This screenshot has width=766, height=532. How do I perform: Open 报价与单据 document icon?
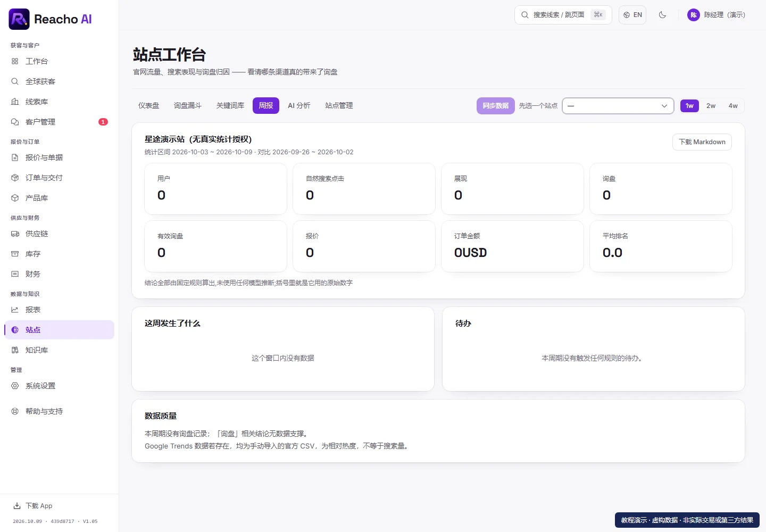[15, 157]
